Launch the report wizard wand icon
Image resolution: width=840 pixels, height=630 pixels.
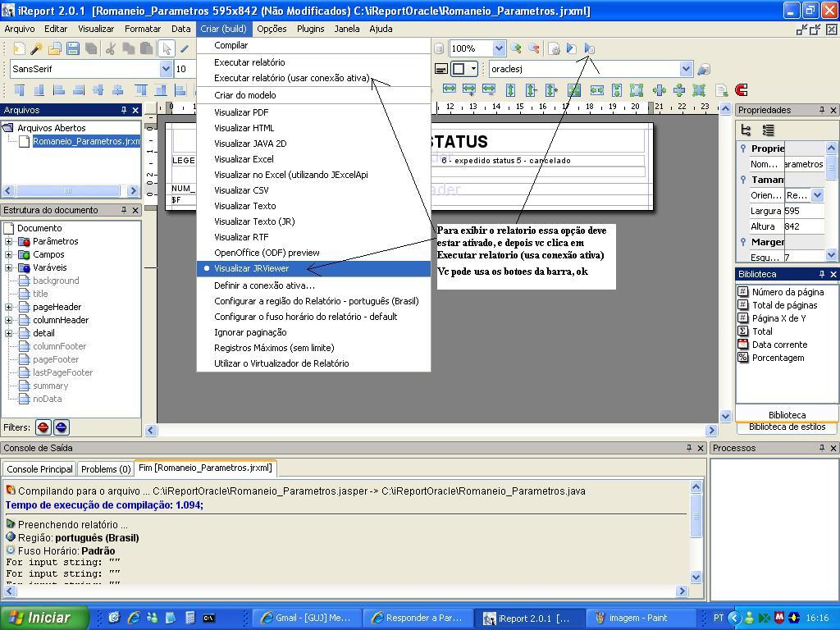pos(36,48)
